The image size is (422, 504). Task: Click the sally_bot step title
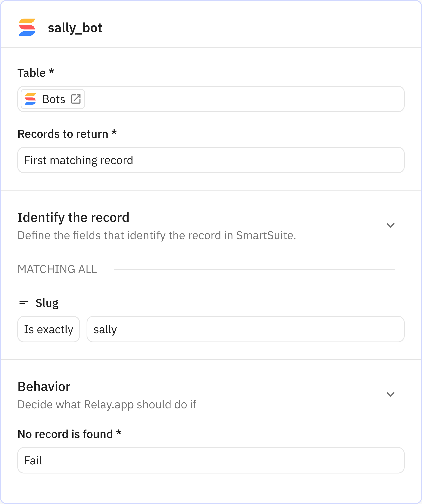tap(75, 28)
